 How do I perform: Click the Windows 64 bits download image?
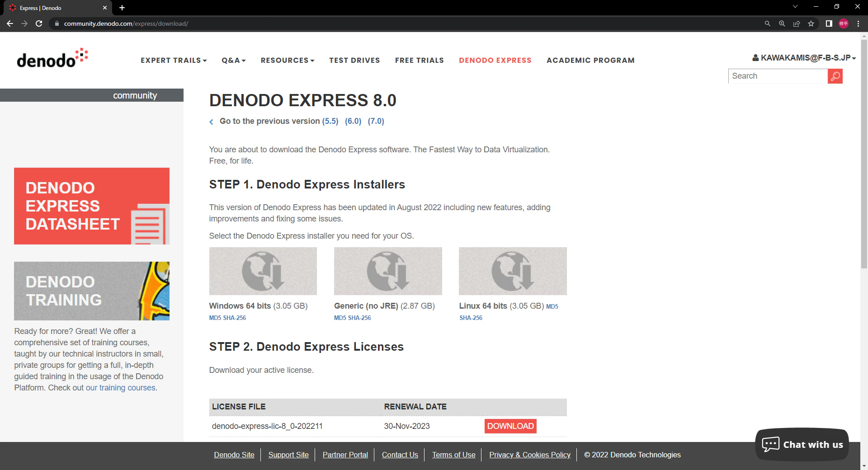pyautogui.click(x=263, y=271)
